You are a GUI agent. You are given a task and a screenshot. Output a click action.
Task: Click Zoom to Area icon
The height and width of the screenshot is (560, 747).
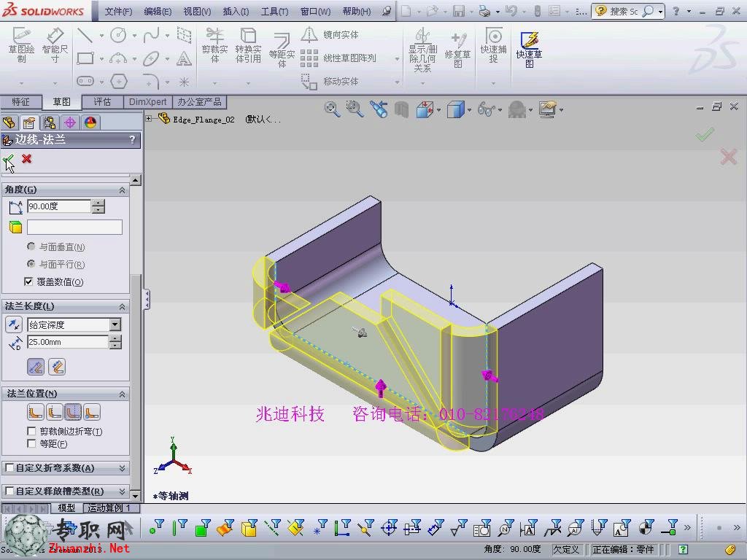click(355, 109)
